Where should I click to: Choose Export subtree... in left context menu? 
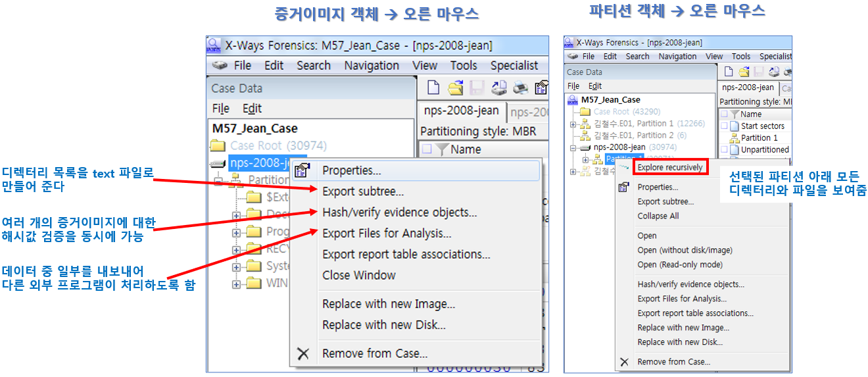[415, 191]
